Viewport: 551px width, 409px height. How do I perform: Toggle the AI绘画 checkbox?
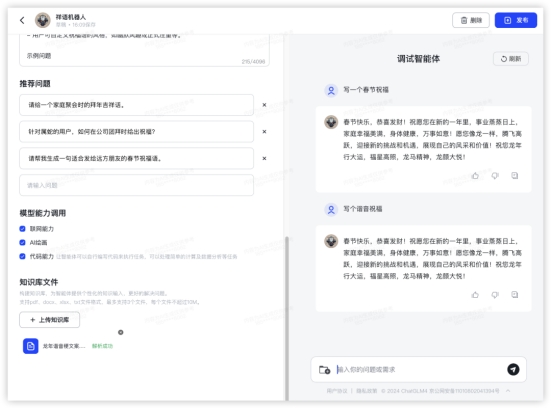22,242
